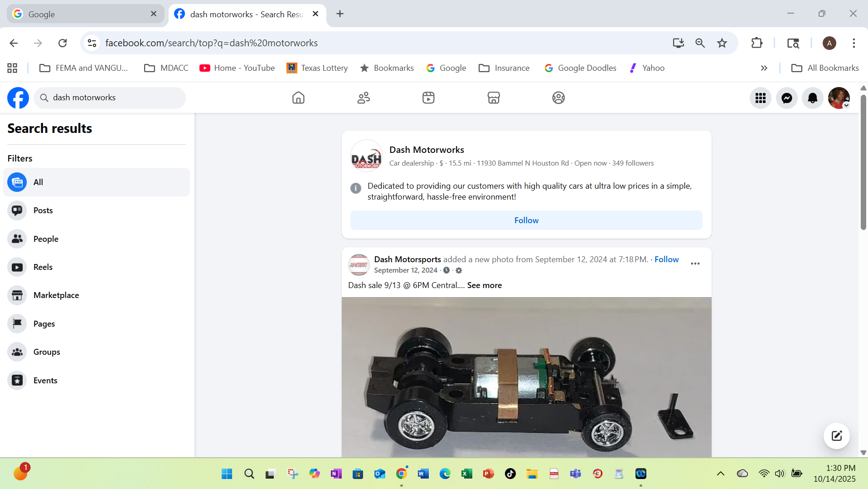Filter results by Groups
The width and height of the screenshot is (868, 489).
pyautogui.click(x=47, y=352)
